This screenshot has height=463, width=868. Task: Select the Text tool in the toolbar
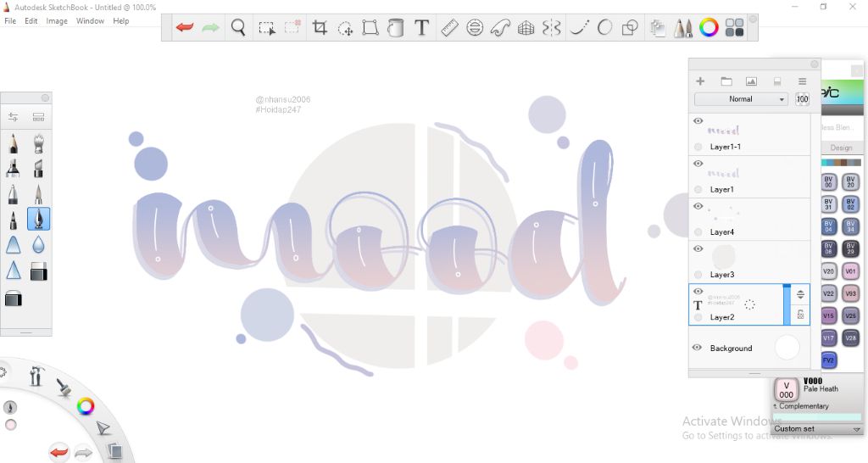(x=422, y=27)
